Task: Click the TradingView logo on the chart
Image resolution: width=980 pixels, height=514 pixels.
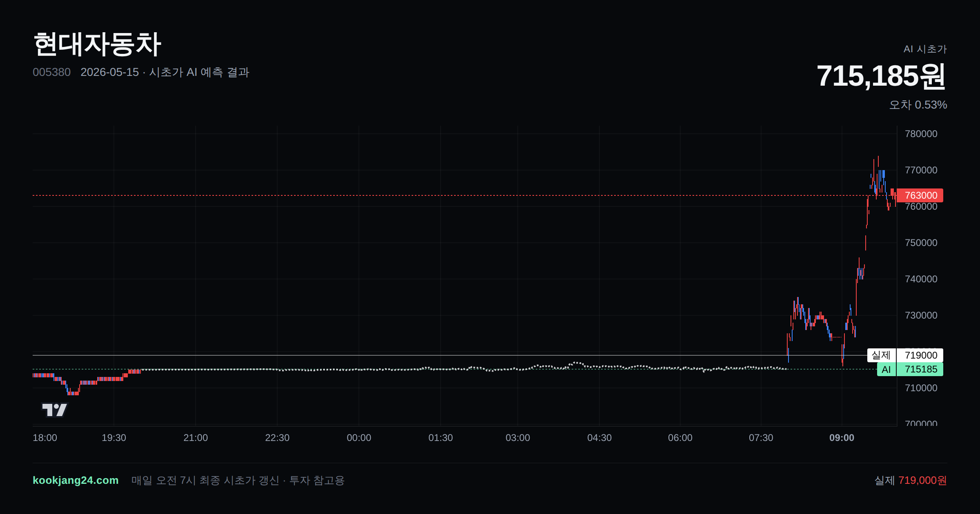Action: tap(55, 410)
